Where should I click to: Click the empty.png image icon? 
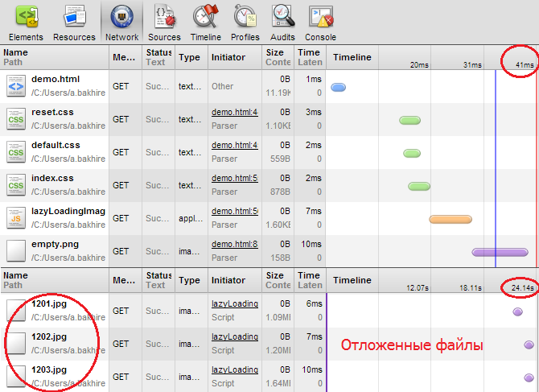16,251
